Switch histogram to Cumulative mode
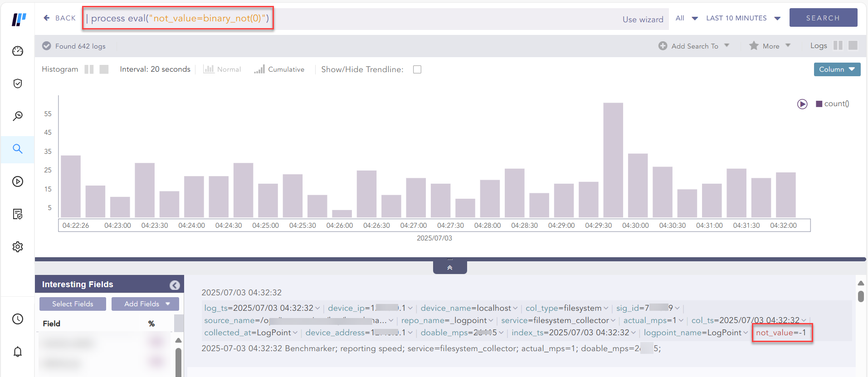 pyautogui.click(x=279, y=69)
